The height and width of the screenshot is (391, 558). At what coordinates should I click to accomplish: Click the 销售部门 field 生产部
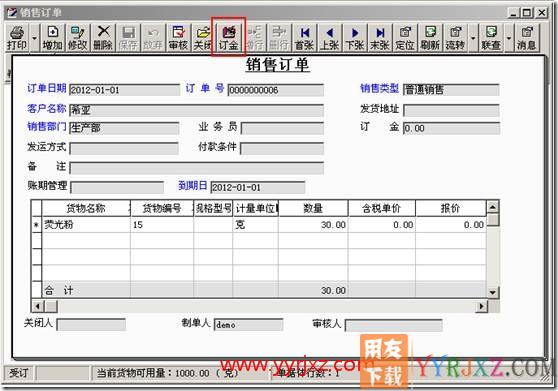point(124,128)
